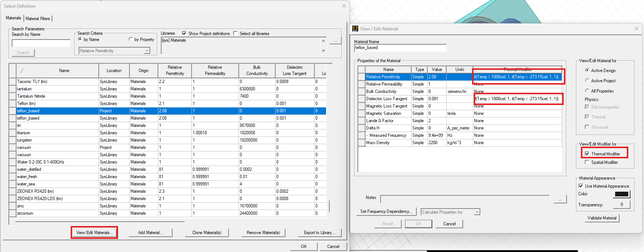Select the by Property search radio button

coord(130,40)
